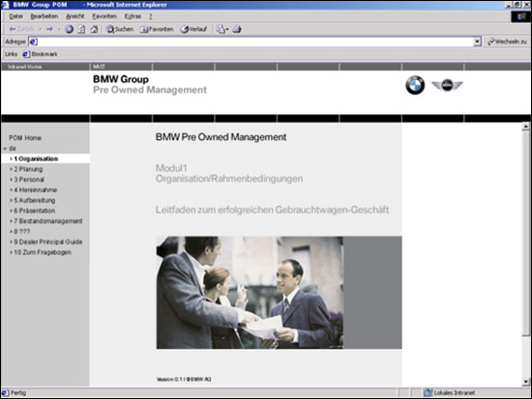Screen dimensions: 532x399
Task: Click the Wechseln zu button
Action: [507, 42]
